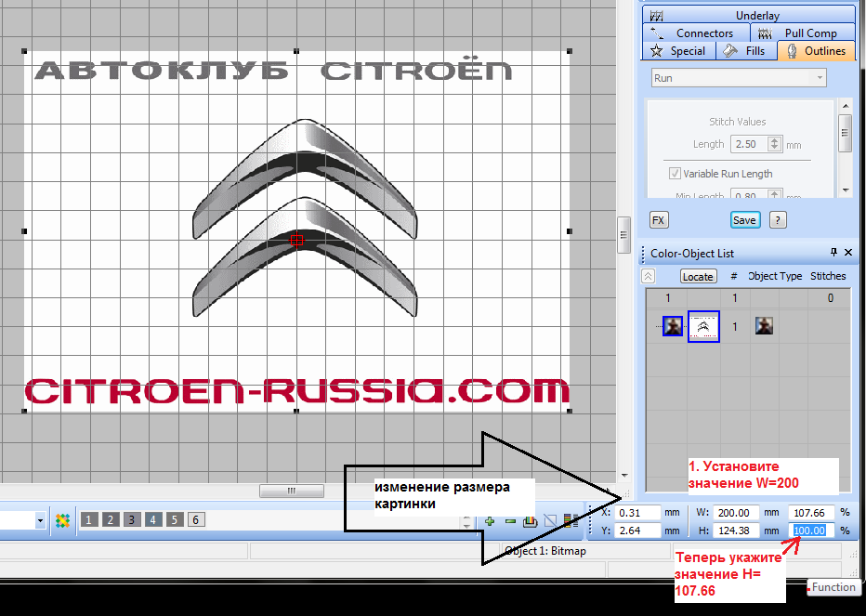Viewport: 866px width, 616px height.
Task: Select the Special tab
Action: click(x=679, y=51)
